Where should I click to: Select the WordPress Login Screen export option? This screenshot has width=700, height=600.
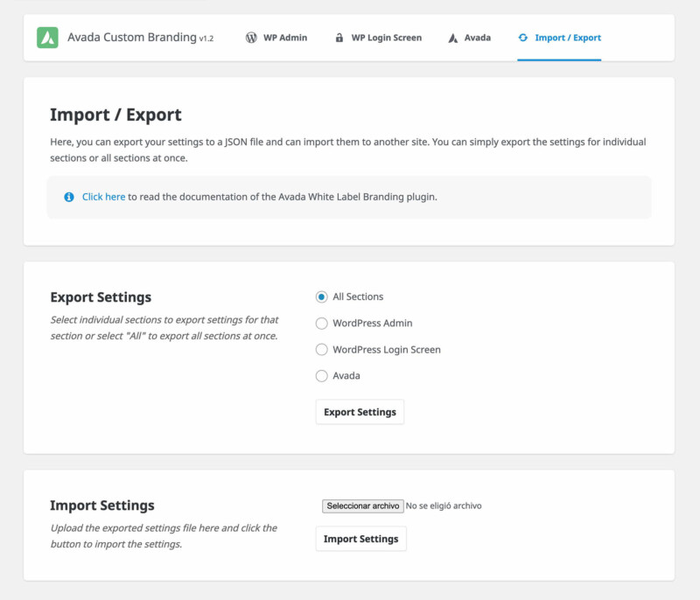(x=323, y=349)
